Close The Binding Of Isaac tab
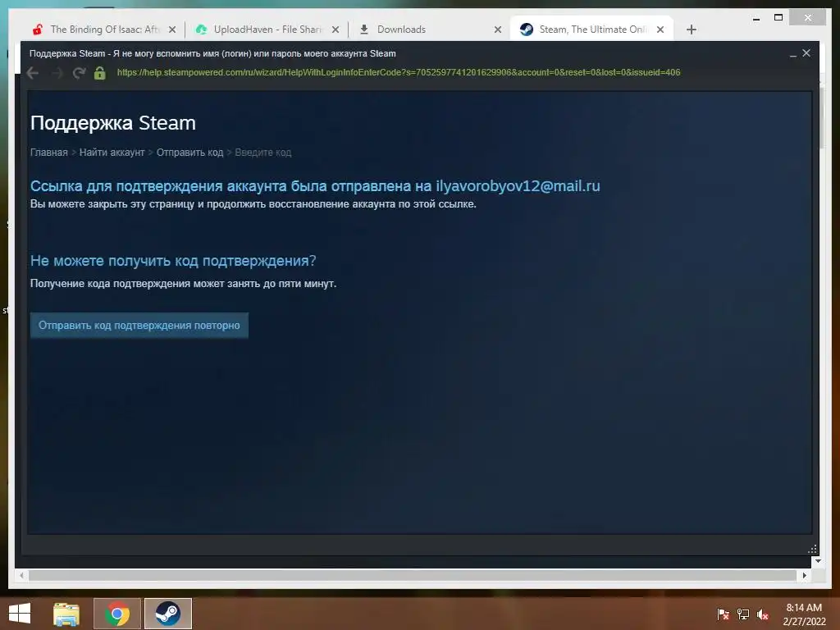 point(172,30)
